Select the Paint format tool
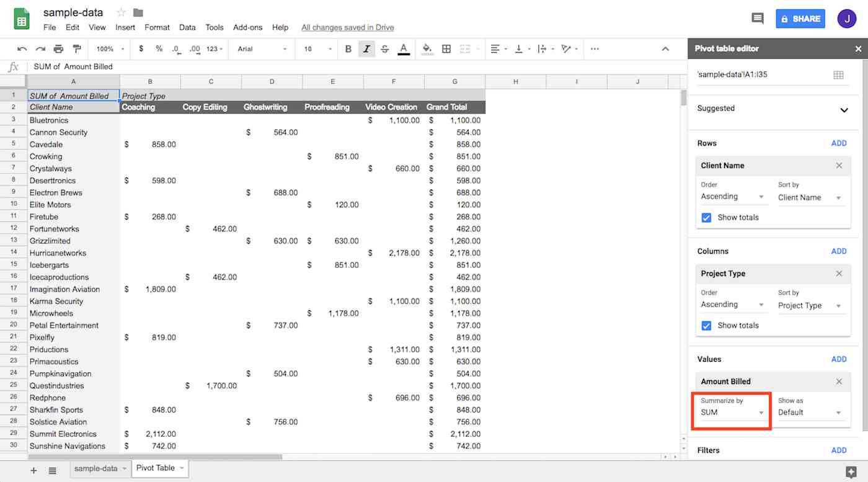This screenshot has height=482, width=868. [x=77, y=48]
